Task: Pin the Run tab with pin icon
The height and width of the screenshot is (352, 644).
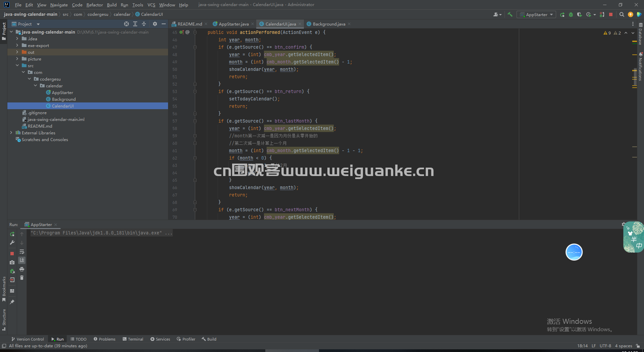Action: tap(12, 302)
